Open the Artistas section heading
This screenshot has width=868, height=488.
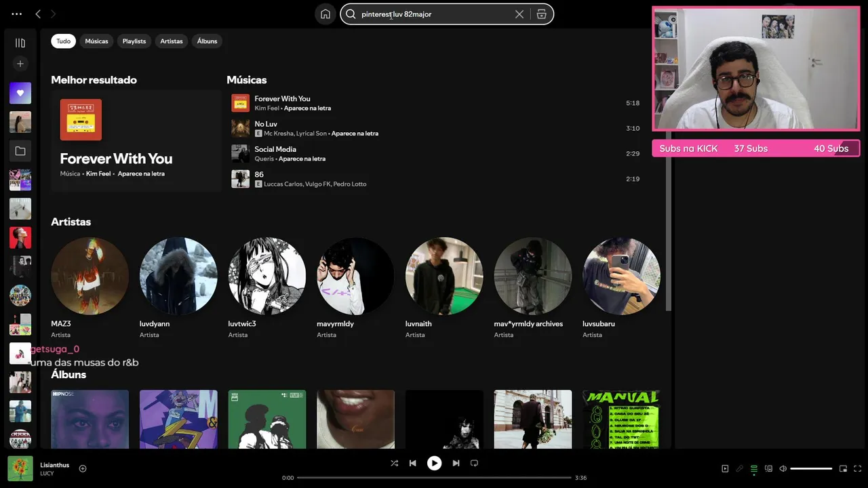(71, 222)
